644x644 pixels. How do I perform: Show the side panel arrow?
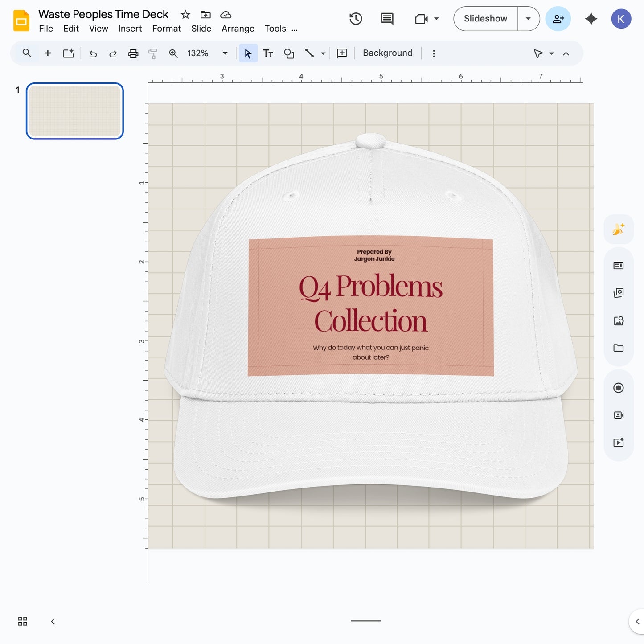coord(637,621)
